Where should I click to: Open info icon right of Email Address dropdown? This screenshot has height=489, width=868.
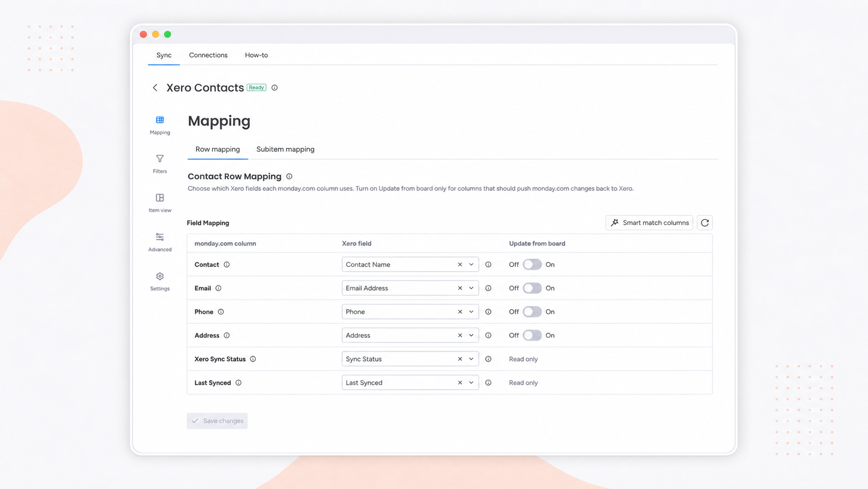coord(489,288)
